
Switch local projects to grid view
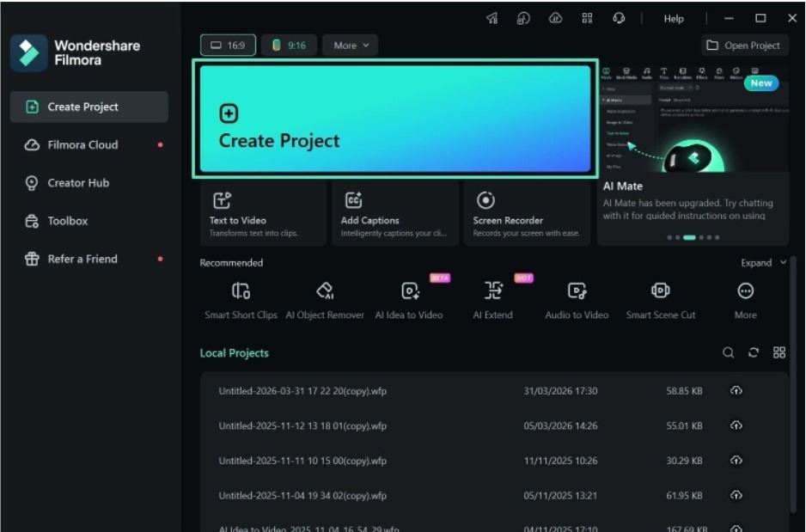(779, 352)
